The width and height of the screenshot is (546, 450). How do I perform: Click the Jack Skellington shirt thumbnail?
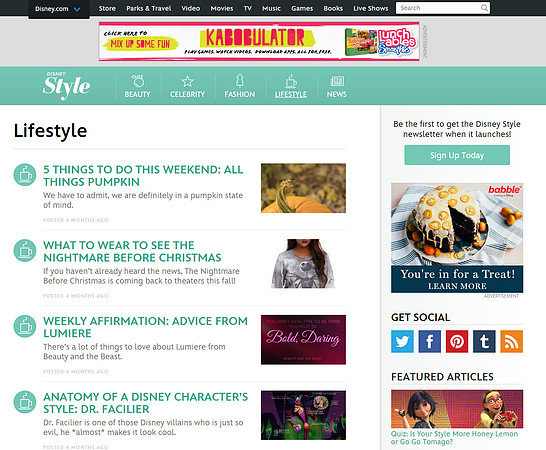303,264
